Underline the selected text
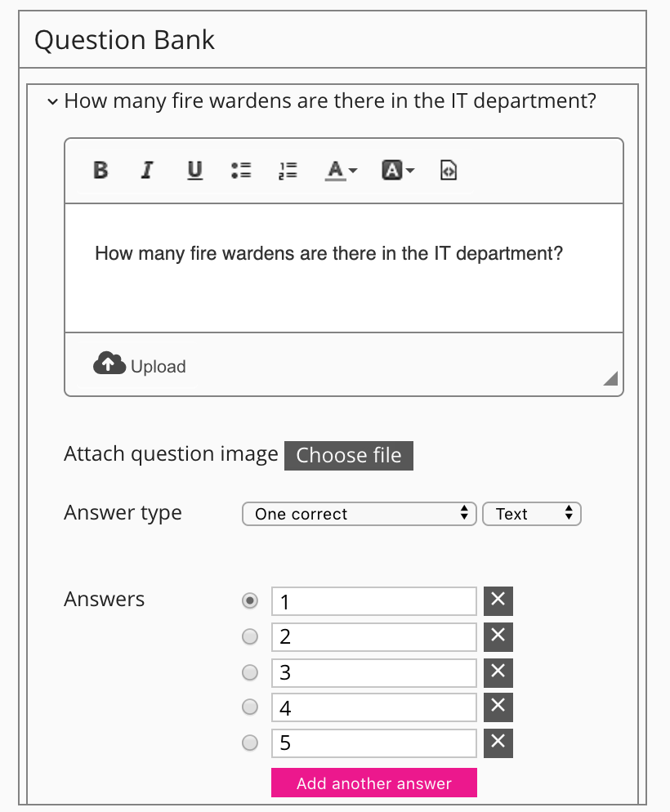 (194, 170)
